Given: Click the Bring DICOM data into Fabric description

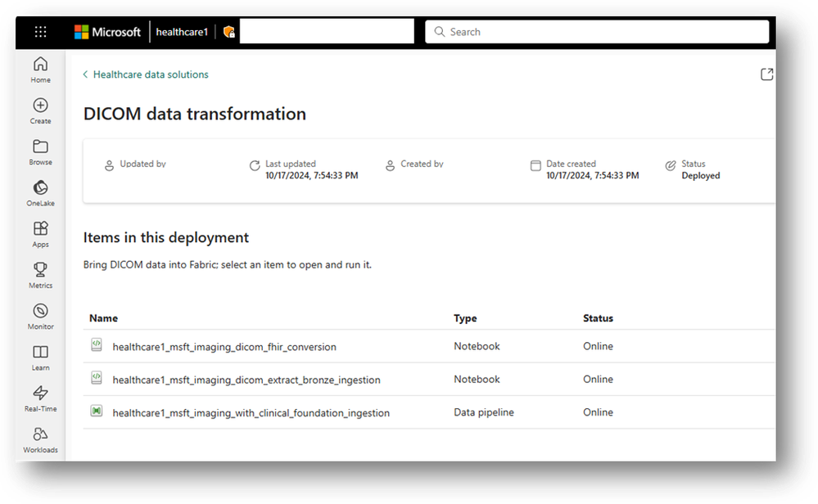Looking at the screenshot, I should (x=228, y=265).
